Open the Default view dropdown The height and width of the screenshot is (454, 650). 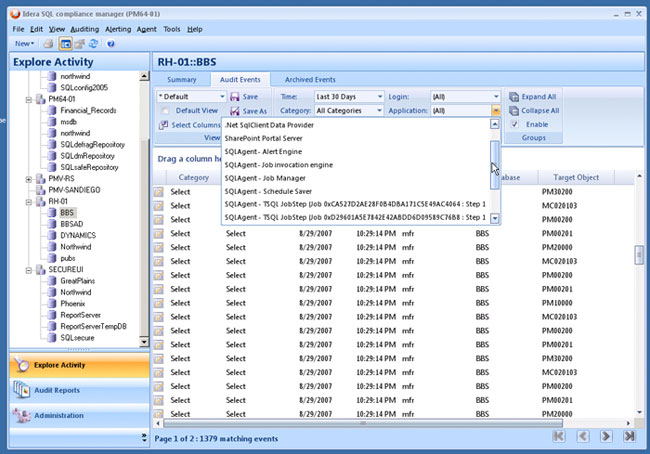pyautogui.click(x=222, y=97)
